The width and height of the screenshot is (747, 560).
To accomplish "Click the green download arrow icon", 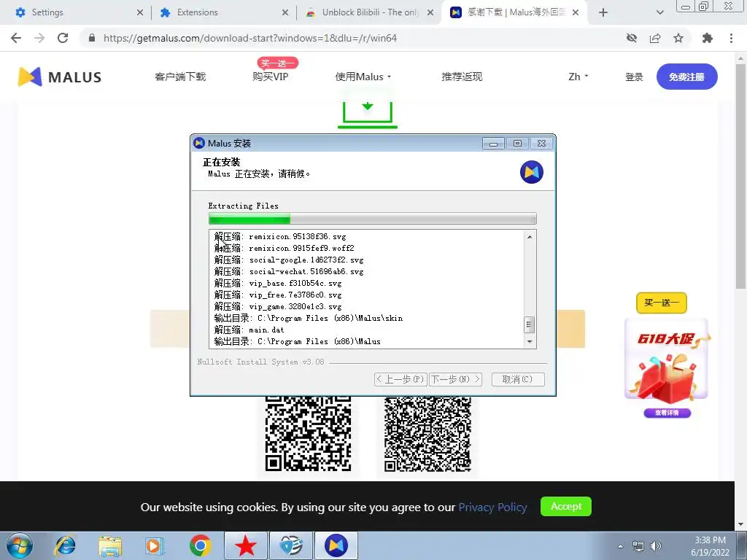I will [368, 114].
